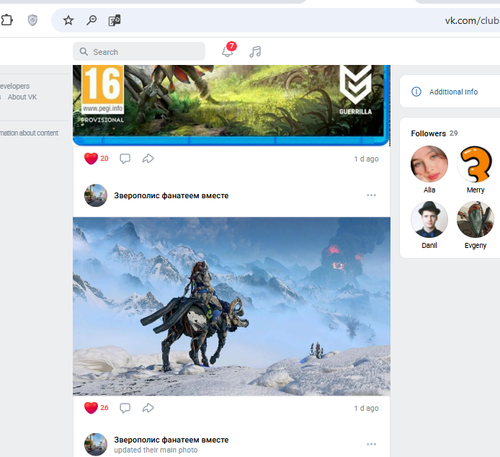Open follower Merry's question-mark avatar

(x=475, y=164)
